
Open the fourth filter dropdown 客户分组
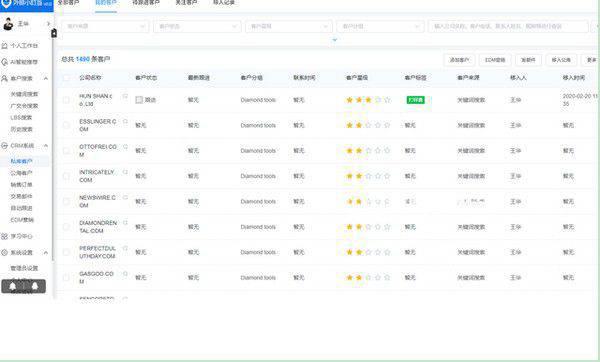click(380, 26)
